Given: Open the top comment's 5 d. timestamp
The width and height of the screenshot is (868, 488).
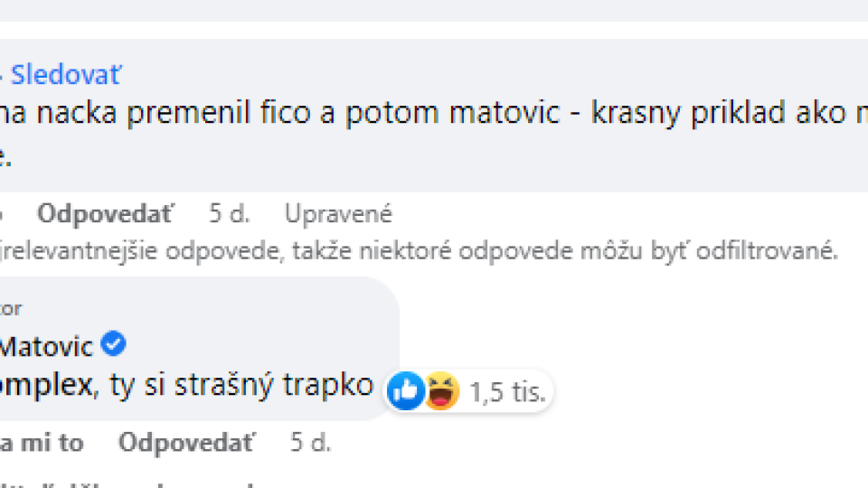Looking at the screenshot, I should [x=229, y=213].
